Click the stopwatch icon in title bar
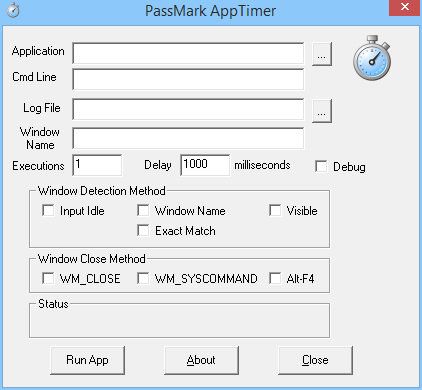Image resolution: width=422 pixels, height=390 pixels. click(x=13, y=10)
